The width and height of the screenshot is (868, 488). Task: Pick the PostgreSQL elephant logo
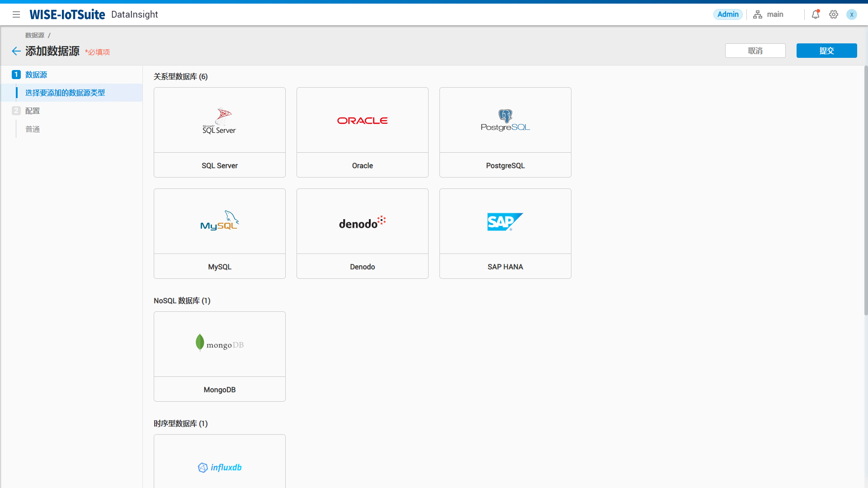click(x=505, y=120)
